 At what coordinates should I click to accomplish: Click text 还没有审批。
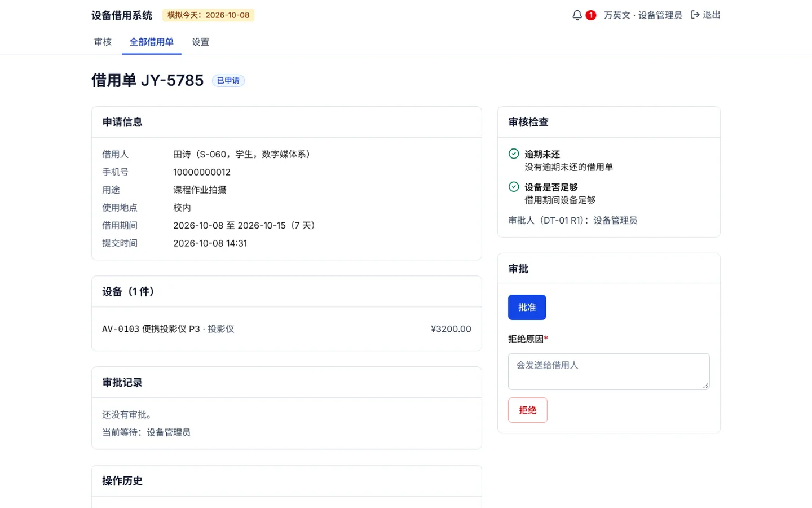127,414
